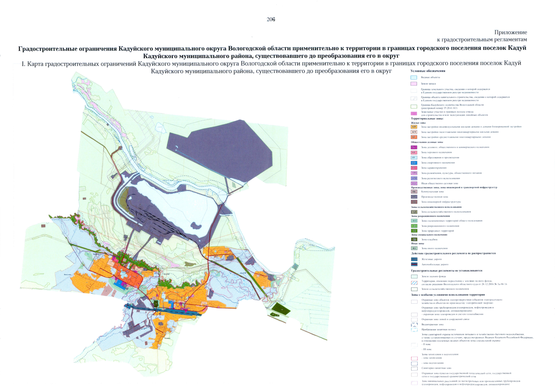Screen dimensions: 555x392
Task: Select the ЖИ individual housing zone symbol
Action: click(x=414, y=127)
